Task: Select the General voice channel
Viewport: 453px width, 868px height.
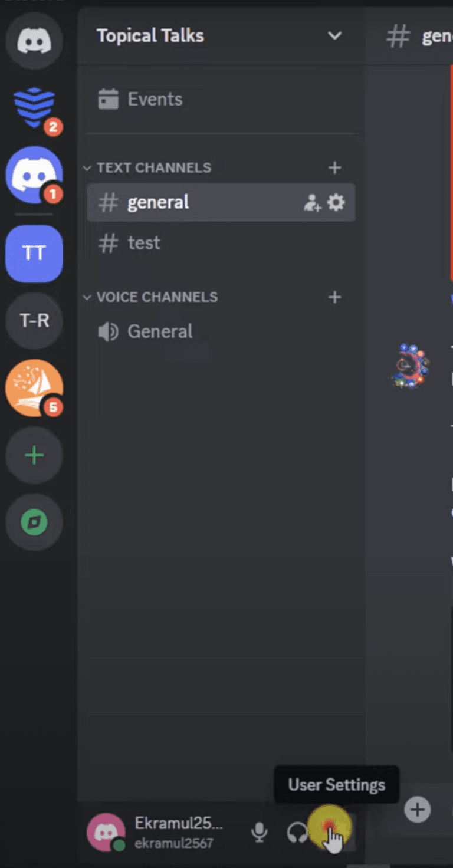Action: pyautogui.click(x=160, y=331)
